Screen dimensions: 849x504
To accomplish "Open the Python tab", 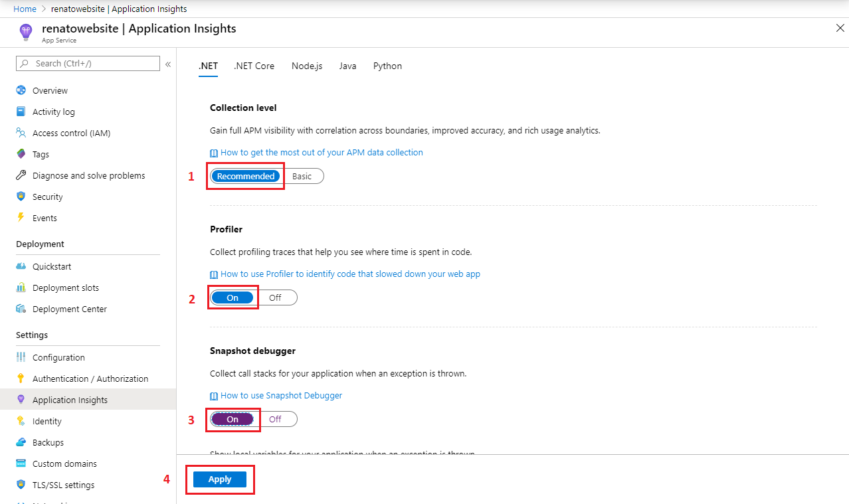I will [387, 66].
